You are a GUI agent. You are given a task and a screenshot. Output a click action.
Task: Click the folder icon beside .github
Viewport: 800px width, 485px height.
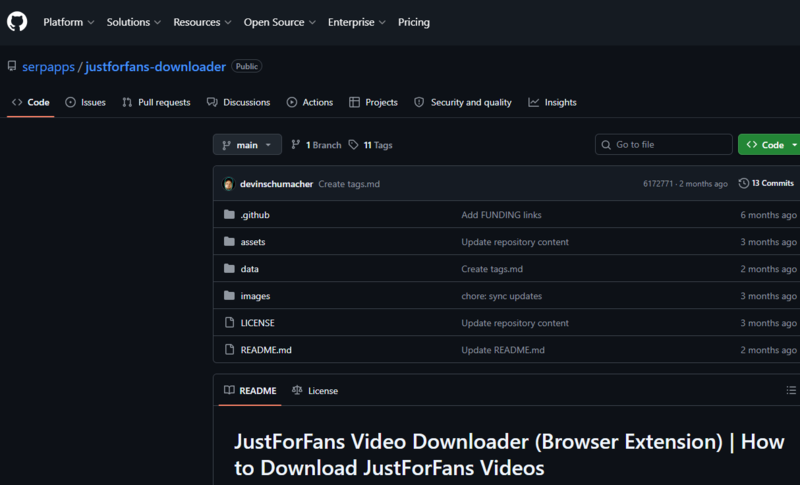[x=229, y=215]
